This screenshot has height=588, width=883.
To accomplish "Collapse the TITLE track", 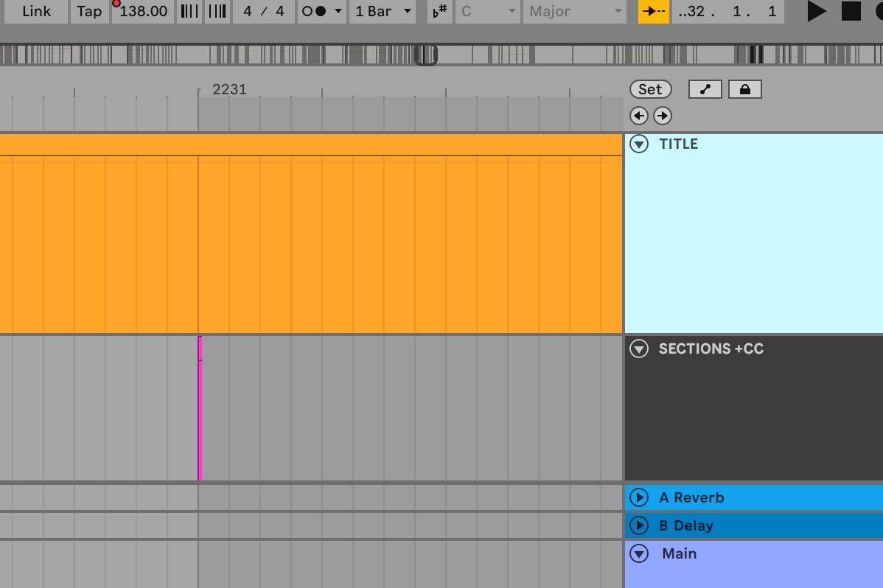I will (638, 144).
